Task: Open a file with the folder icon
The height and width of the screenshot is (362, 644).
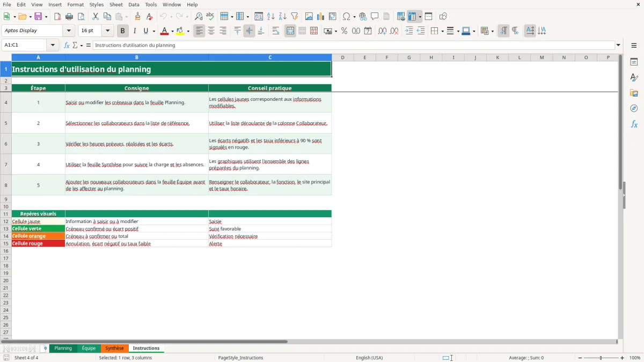Action: tap(22, 17)
